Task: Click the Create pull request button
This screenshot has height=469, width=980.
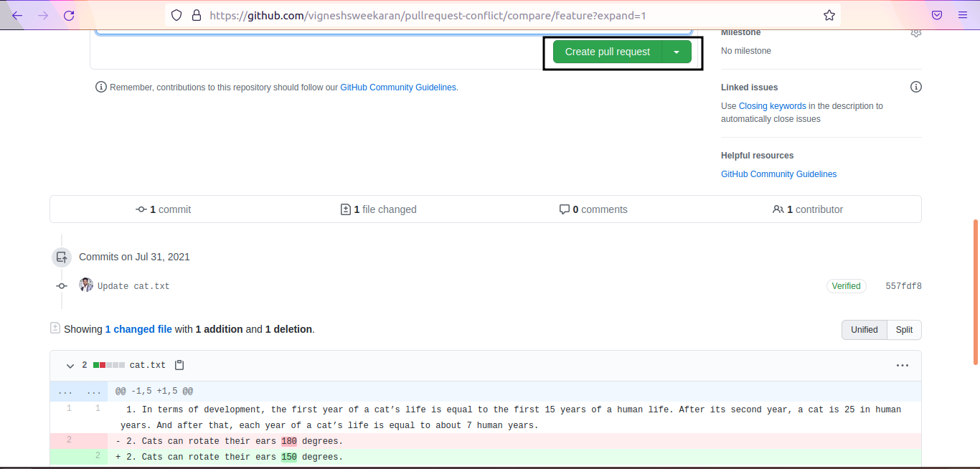Action: tap(607, 52)
